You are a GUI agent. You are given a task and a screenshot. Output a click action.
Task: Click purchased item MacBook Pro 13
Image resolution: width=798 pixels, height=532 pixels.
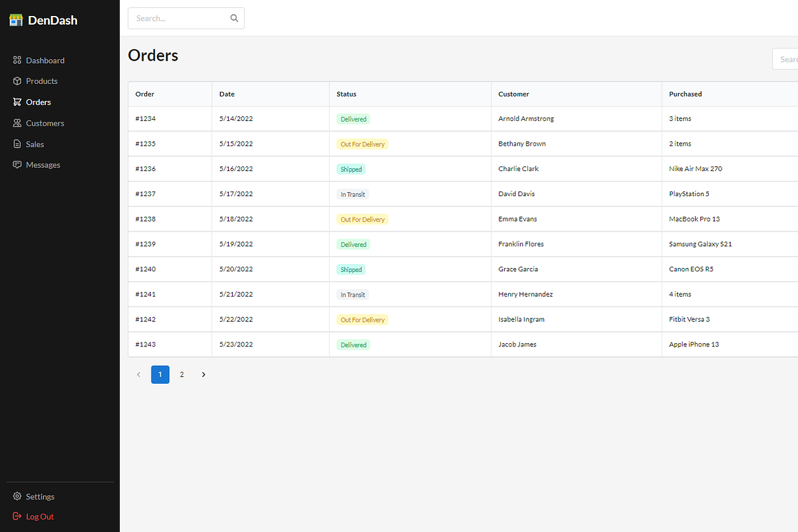point(694,219)
